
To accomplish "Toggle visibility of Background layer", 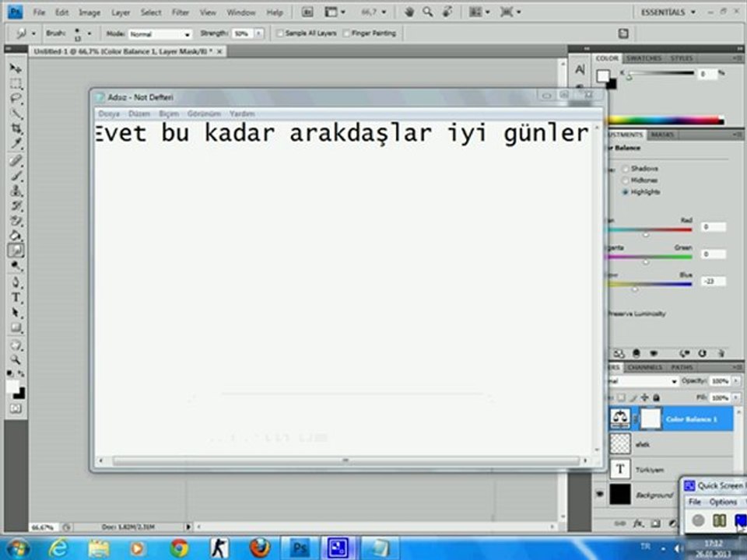I will [600, 495].
